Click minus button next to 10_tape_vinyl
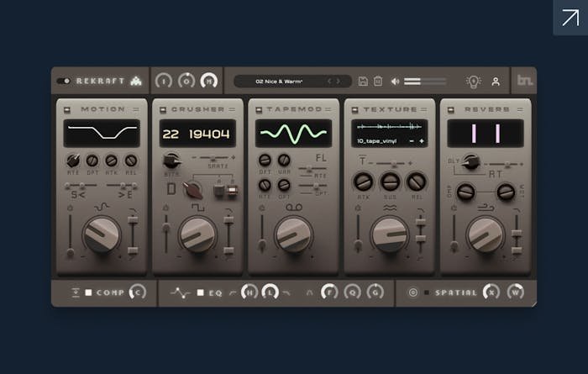588x374 pixels. pyautogui.click(x=411, y=141)
